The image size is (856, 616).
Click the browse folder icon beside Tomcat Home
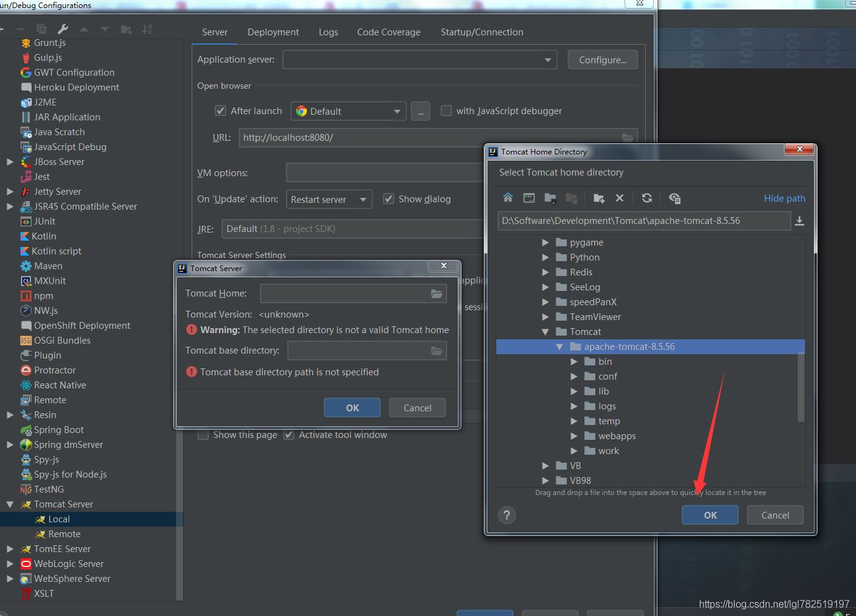tap(437, 293)
